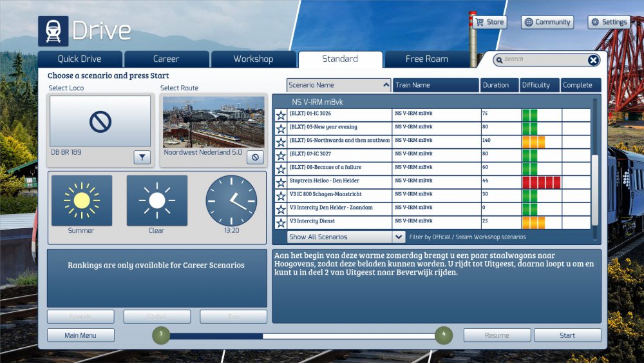This screenshot has width=644, height=363.
Task: Open the Community globe button
Action: coord(547,22)
